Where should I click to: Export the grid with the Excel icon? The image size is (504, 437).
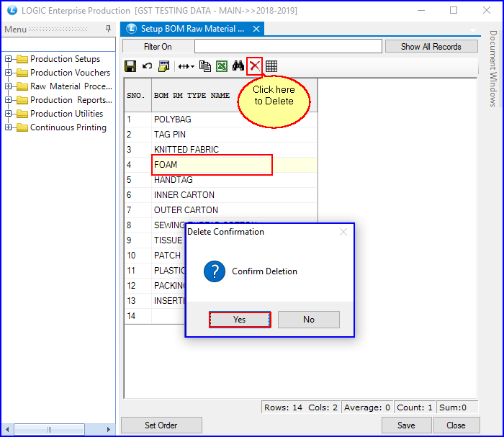pyautogui.click(x=222, y=66)
